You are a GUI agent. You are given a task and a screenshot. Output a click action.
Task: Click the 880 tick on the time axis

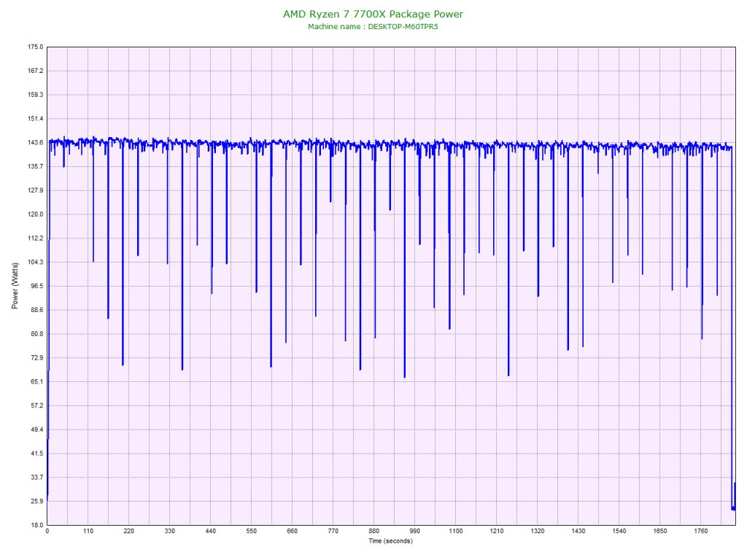pos(374,532)
